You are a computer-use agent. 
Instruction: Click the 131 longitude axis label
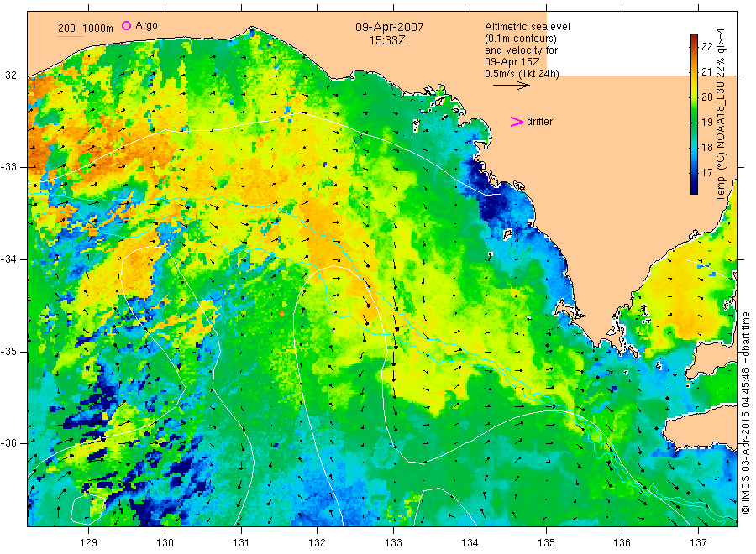pyautogui.click(x=241, y=543)
